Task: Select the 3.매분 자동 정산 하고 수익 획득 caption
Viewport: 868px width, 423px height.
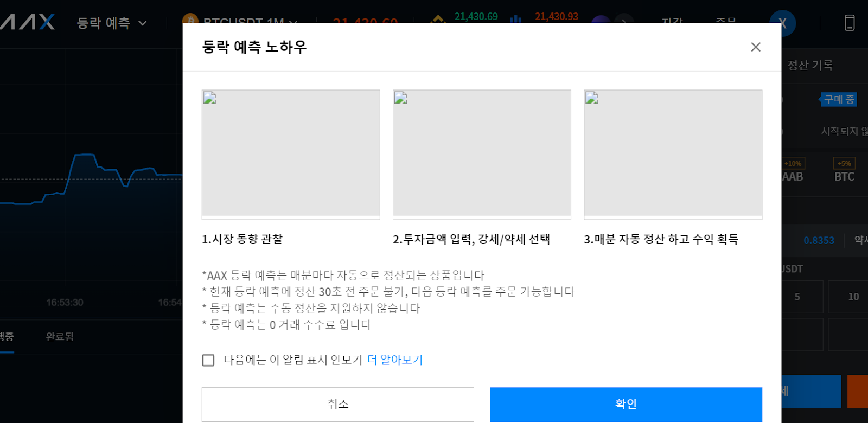Action: click(x=661, y=239)
